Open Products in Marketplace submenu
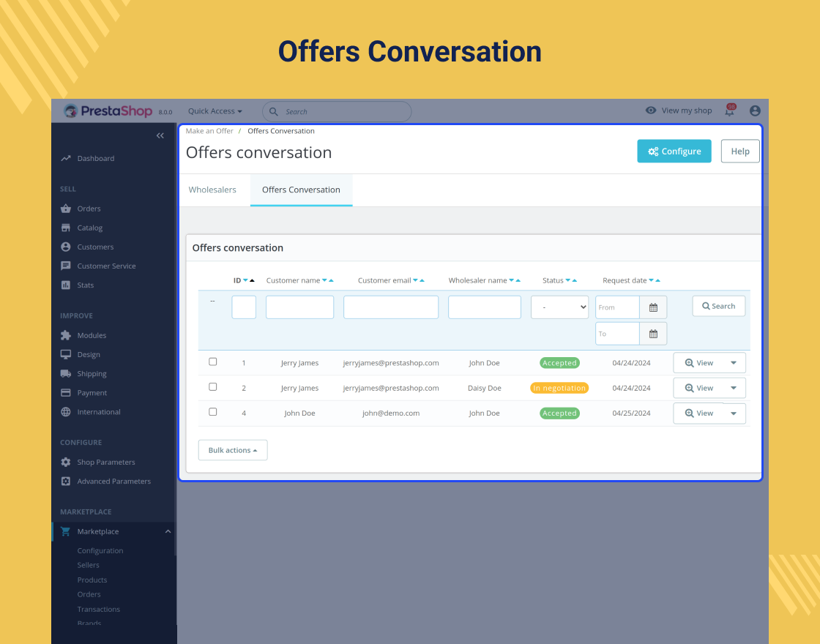Viewport: 820px width, 644px height. (x=92, y=580)
